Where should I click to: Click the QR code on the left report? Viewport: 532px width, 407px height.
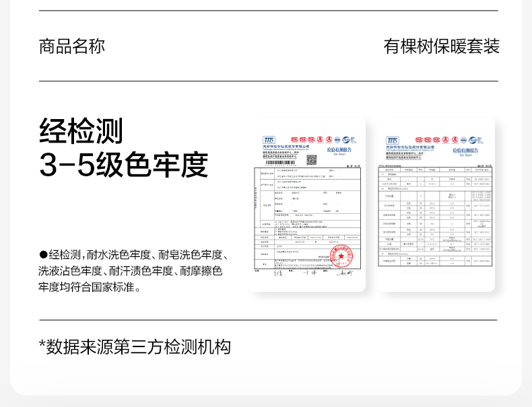point(311,159)
